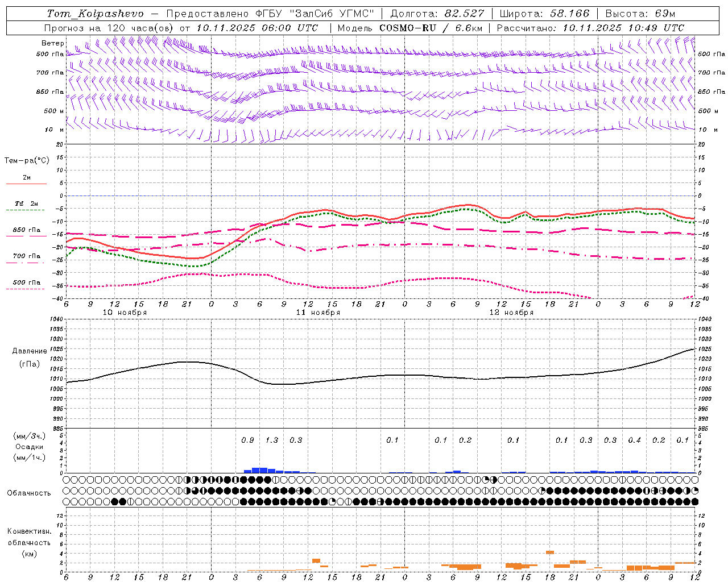The height and width of the screenshot is (582, 728).
Task: Click the 11 ноября date label
Action: (x=318, y=313)
